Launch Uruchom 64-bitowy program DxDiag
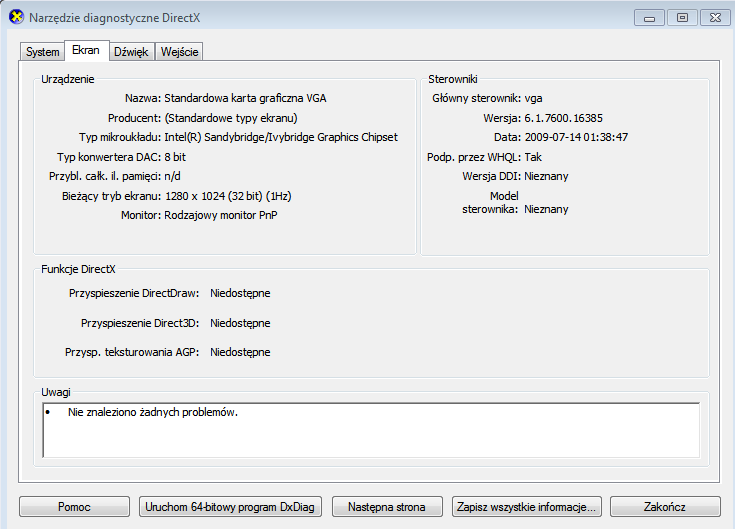Viewport: 735px width, 529px height. 230,507
